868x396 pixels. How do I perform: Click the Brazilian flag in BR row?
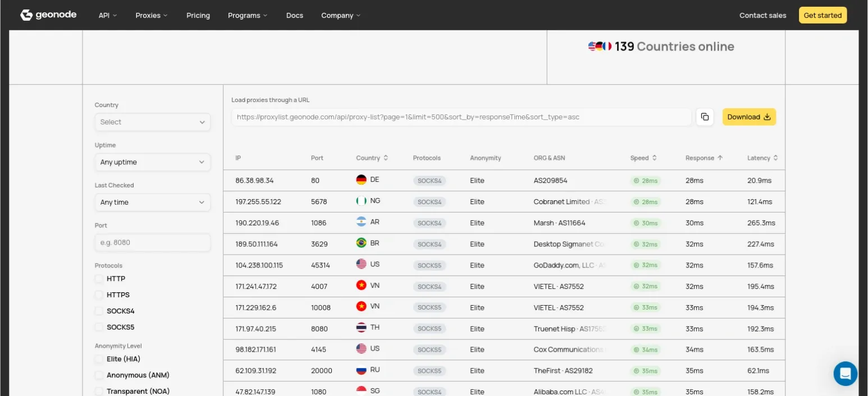(362, 243)
